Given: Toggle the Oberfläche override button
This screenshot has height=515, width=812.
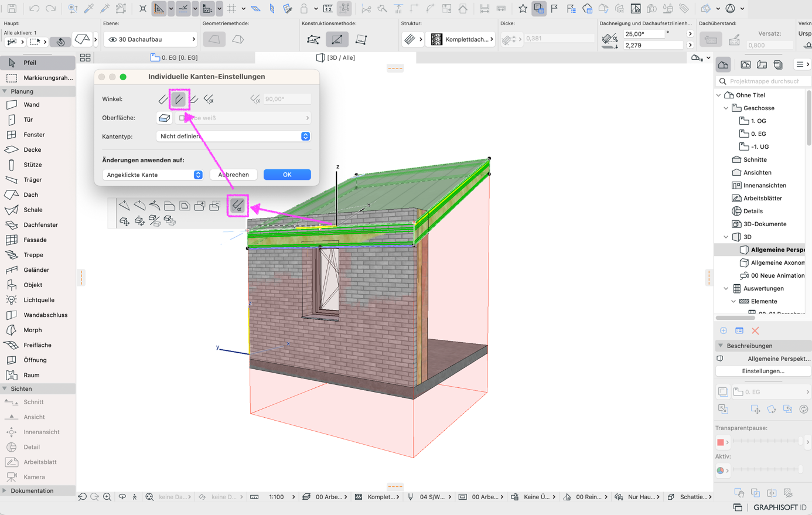Looking at the screenshot, I should (x=164, y=118).
